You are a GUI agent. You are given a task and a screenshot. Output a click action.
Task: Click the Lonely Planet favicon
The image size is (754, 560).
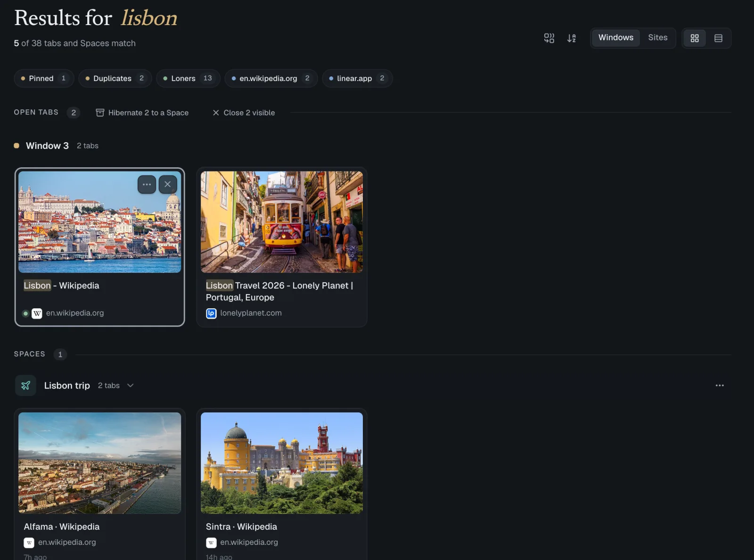pos(211,313)
